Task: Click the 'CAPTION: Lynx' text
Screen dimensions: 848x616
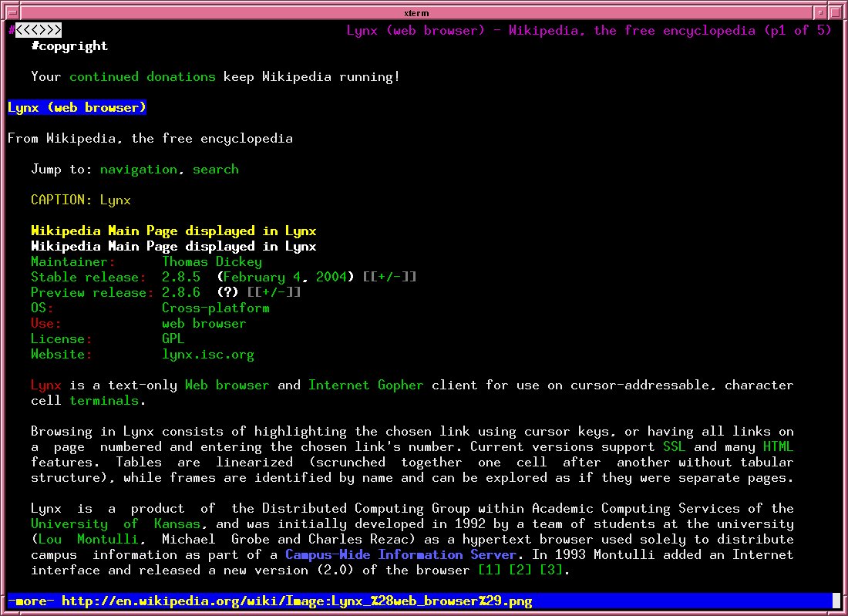Action: [81, 200]
